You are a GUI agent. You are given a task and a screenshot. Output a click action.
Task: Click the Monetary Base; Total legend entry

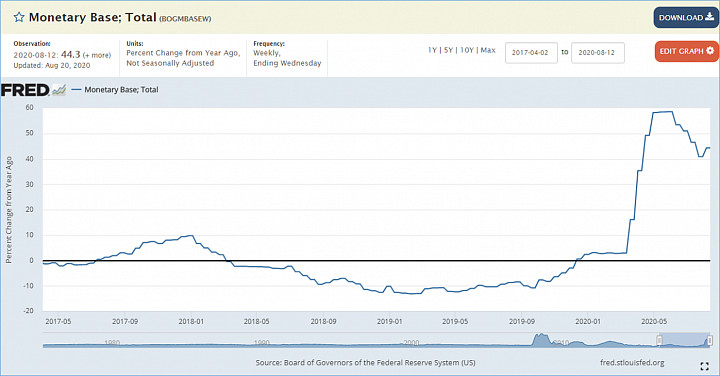click(115, 90)
